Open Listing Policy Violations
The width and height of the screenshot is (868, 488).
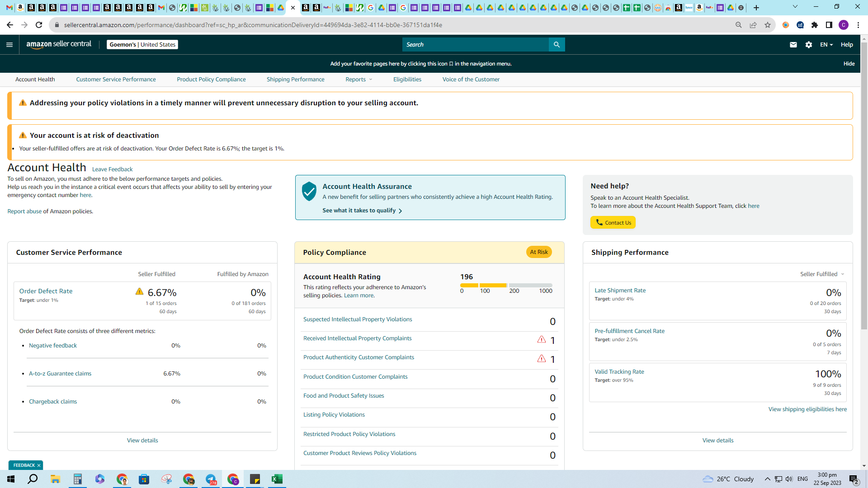(x=334, y=415)
